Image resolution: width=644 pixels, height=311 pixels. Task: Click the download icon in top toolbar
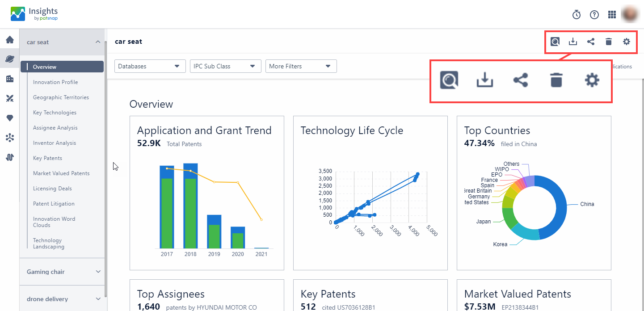pyautogui.click(x=573, y=42)
